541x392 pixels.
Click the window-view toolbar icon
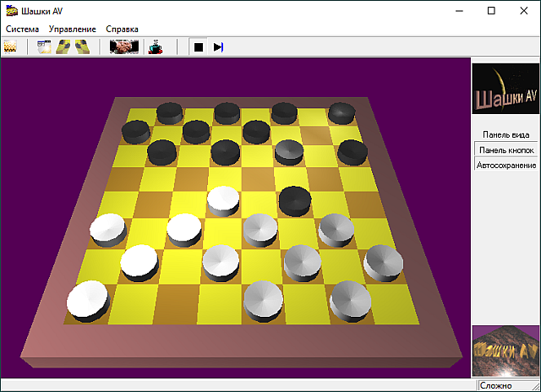point(45,47)
